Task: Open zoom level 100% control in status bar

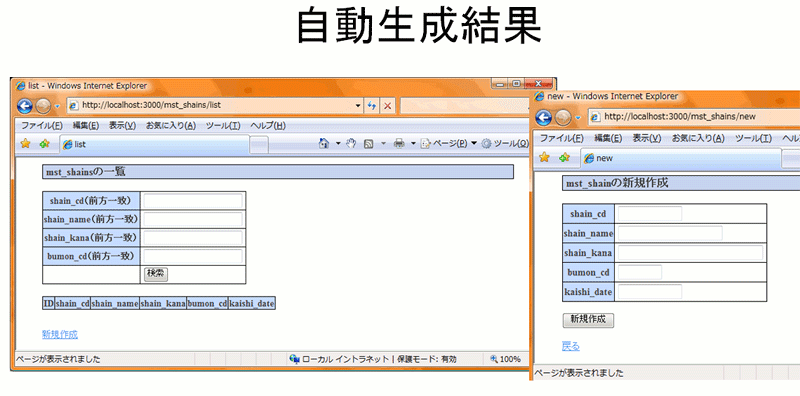Action: point(506,359)
